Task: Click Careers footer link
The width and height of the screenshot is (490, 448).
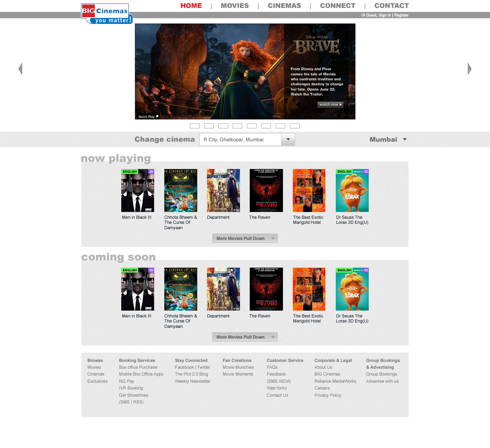Action: pyautogui.click(x=322, y=388)
